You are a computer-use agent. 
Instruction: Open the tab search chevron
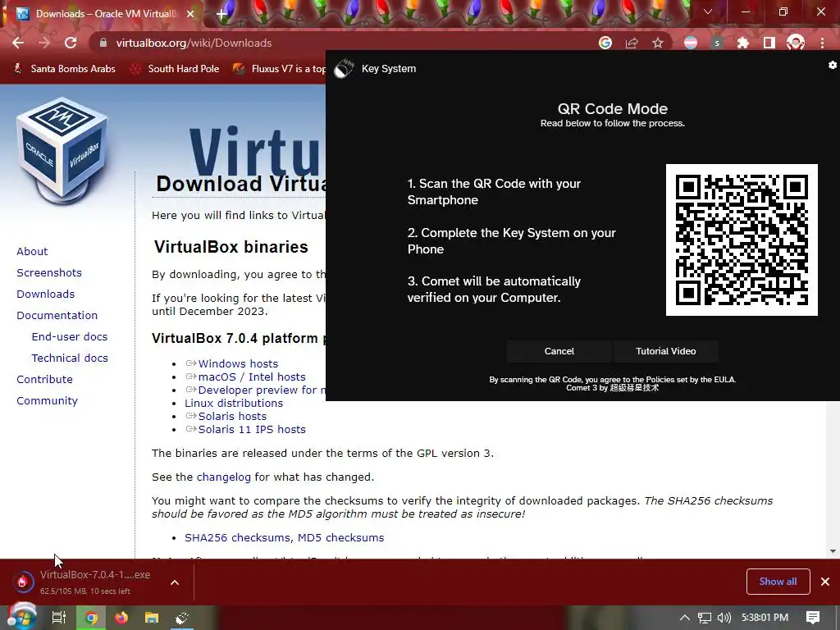point(708,11)
